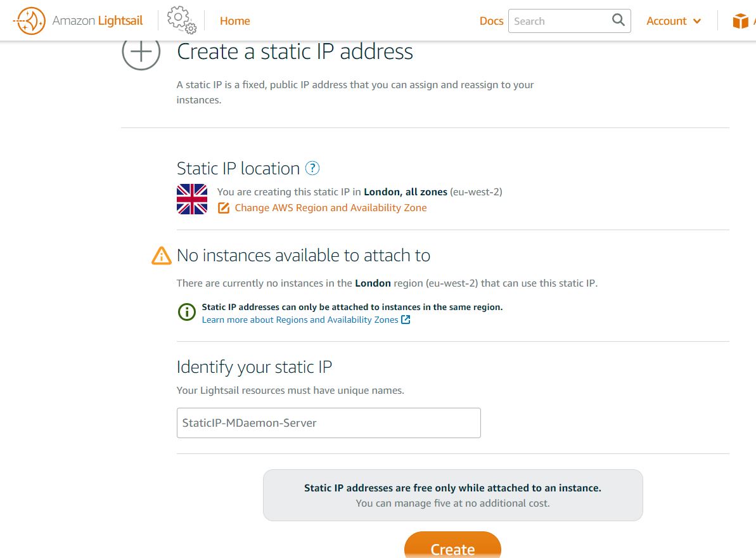Click the United Kingdom flag icon
This screenshot has height=558, width=756.
[192, 199]
